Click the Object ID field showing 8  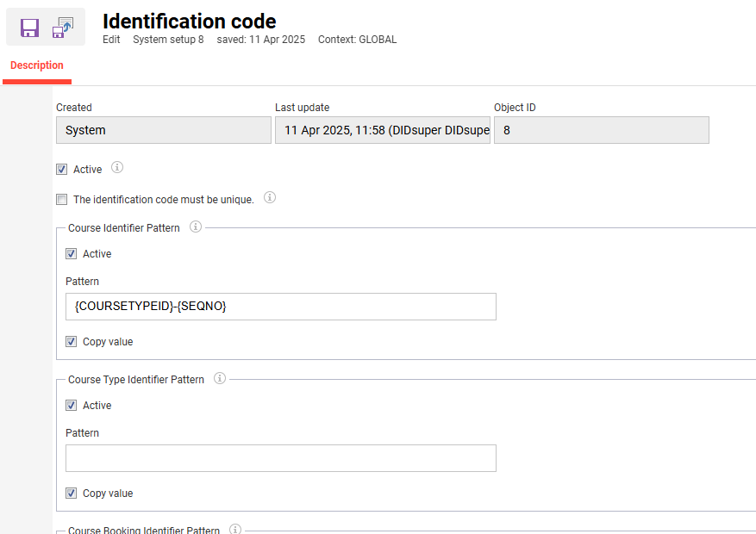click(601, 130)
